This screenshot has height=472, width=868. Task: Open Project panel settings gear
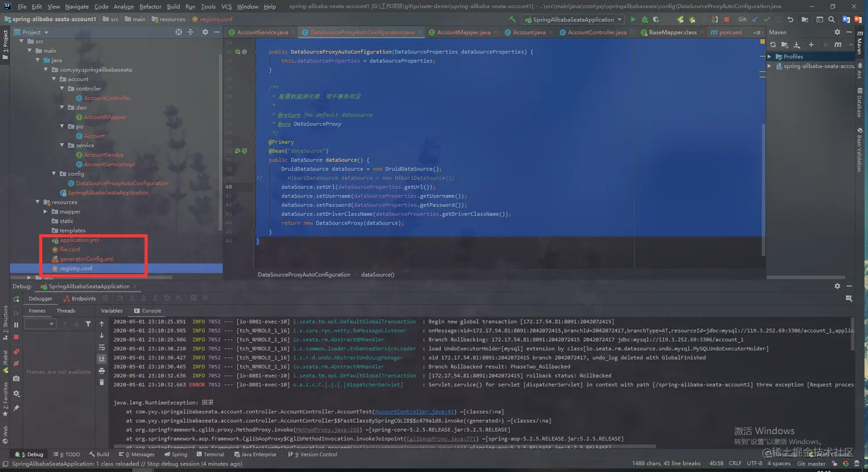point(205,32)
